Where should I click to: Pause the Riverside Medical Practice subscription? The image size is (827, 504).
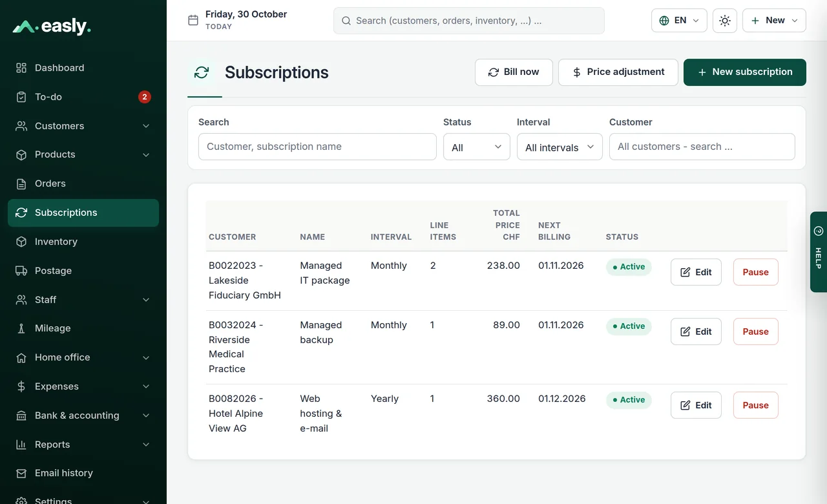pyautogui.click(x=756, y=331)
